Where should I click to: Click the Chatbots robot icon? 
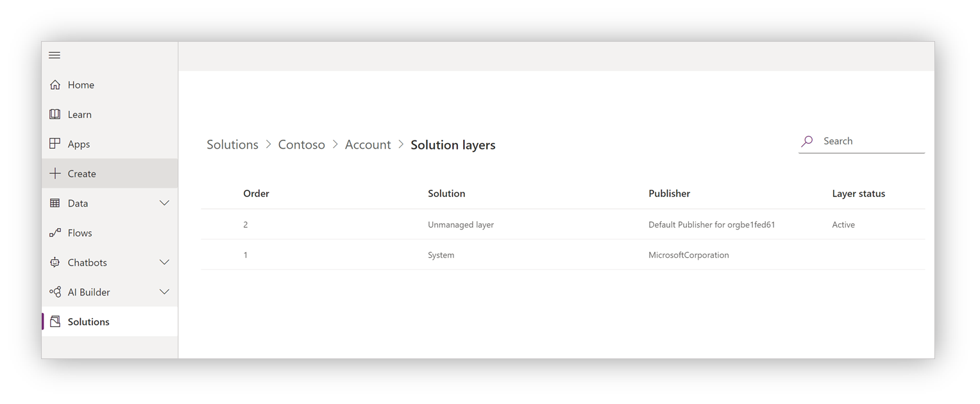coord(55,262)
